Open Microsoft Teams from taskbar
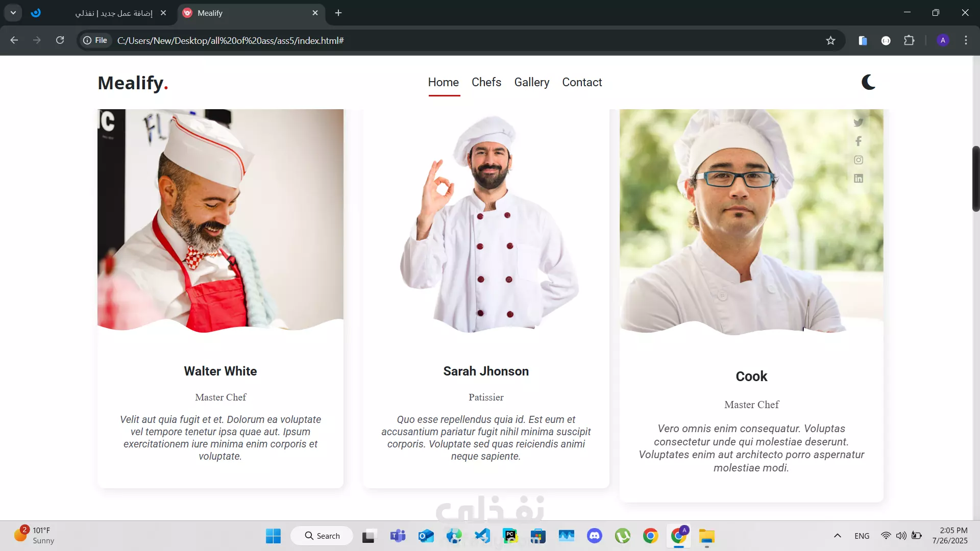The image size is (980, 551). [398, 536]
